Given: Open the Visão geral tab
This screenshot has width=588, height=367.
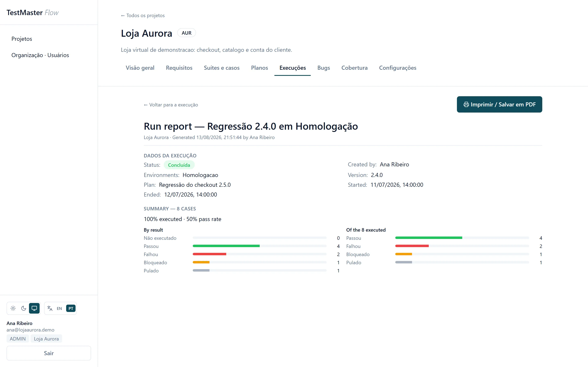Looking at the screenshot, I should 140,68.
